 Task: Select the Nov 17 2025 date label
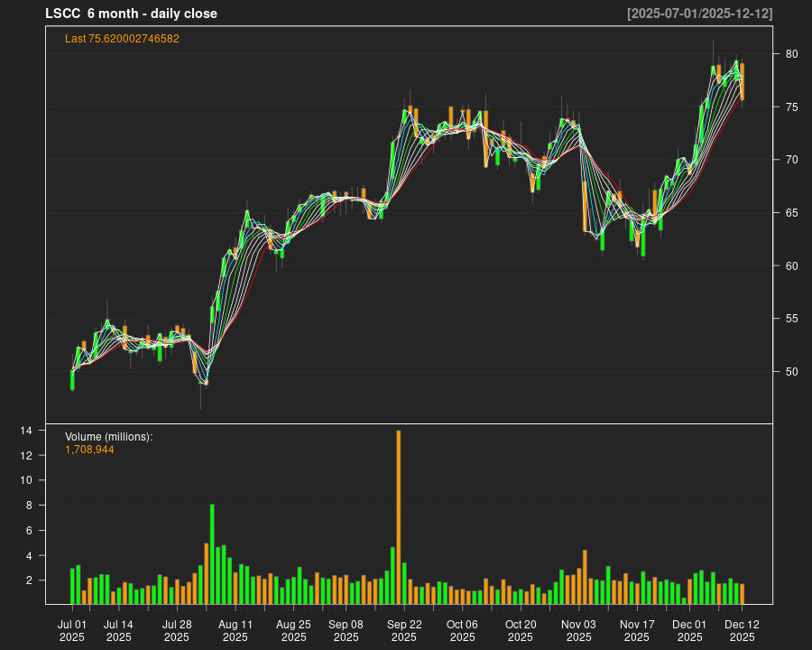click(x=637, y=630)
